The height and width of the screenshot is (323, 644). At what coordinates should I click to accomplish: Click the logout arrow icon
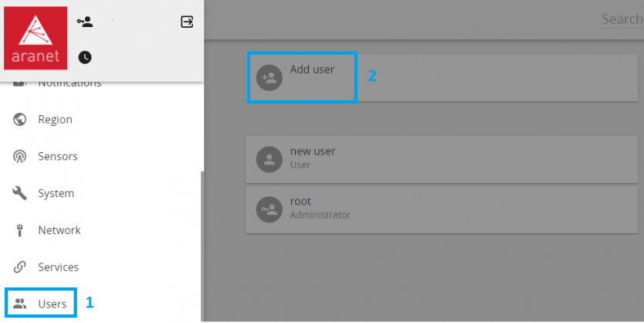(187, 22)
